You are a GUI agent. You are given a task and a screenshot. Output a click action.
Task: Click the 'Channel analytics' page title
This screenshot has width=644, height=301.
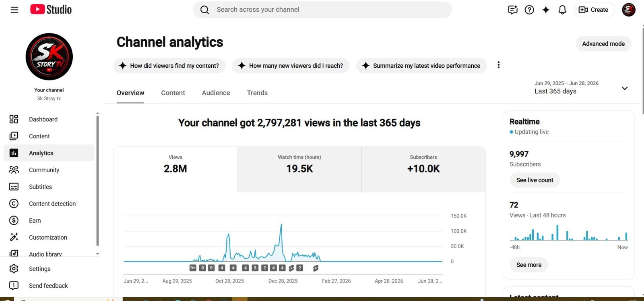[170, 42]
